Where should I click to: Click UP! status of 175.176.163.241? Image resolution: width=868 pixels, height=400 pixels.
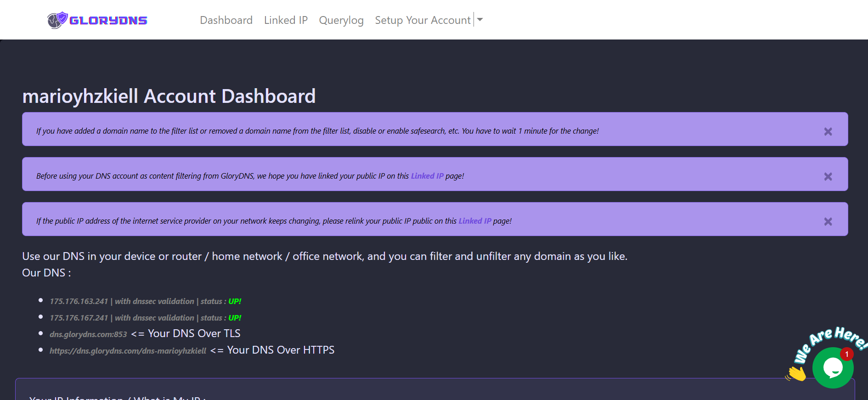235,301
